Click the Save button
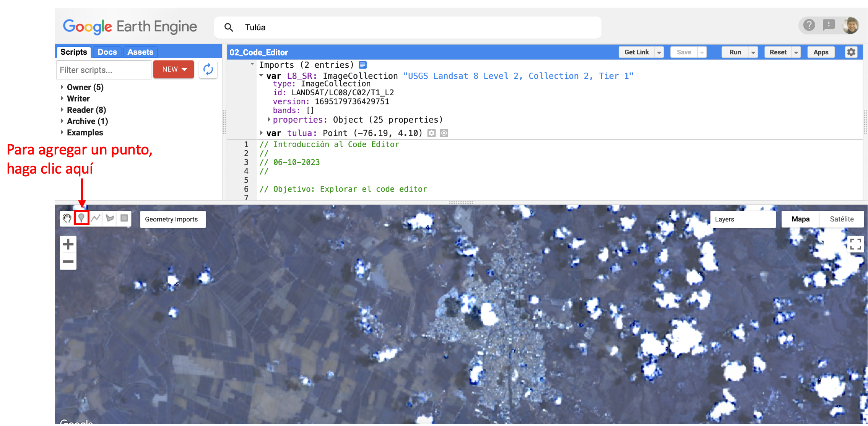 click(684, 52)
